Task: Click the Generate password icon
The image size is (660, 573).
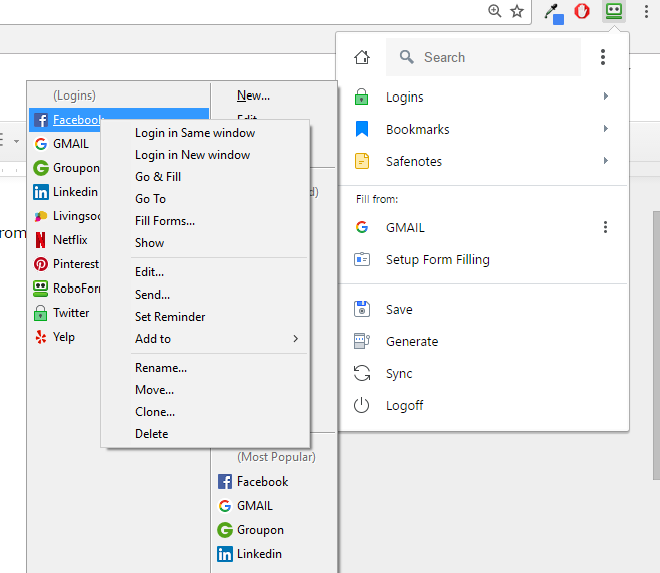Action: (362, 341)
